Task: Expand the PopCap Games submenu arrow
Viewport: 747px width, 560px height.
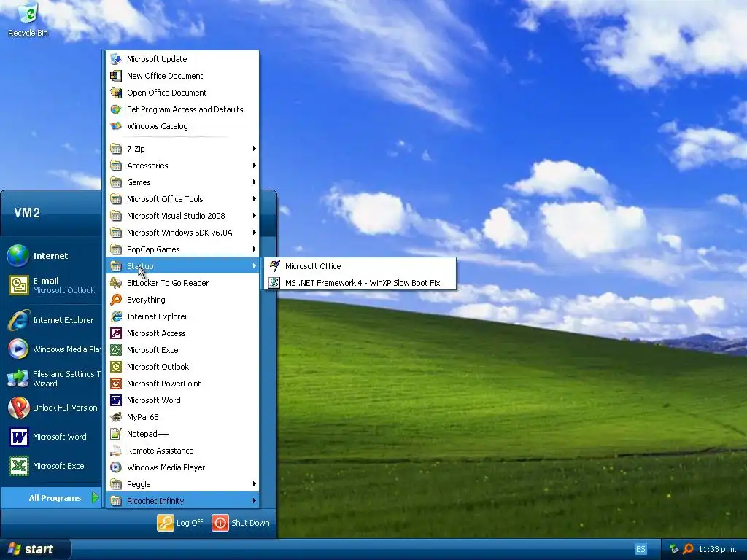Action: [x=255, y=249]
